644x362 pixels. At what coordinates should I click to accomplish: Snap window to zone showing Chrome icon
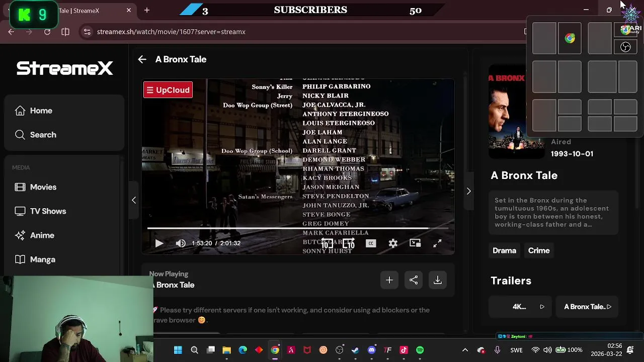point(570,38)
